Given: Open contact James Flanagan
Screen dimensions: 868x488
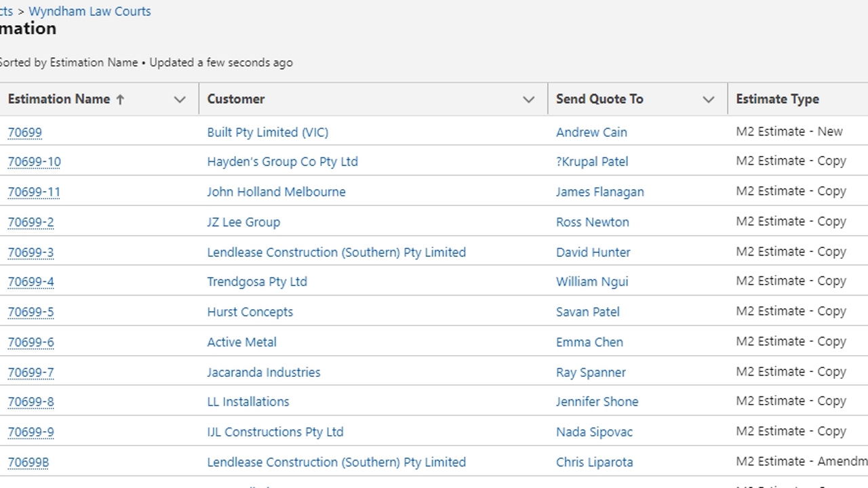Looking at the screenshot, I should (600, 192).
